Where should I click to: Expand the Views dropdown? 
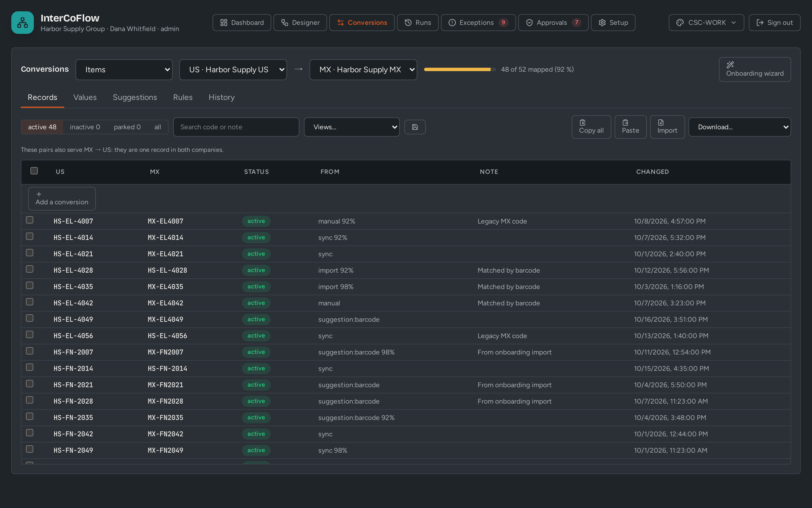coord(352,127)
